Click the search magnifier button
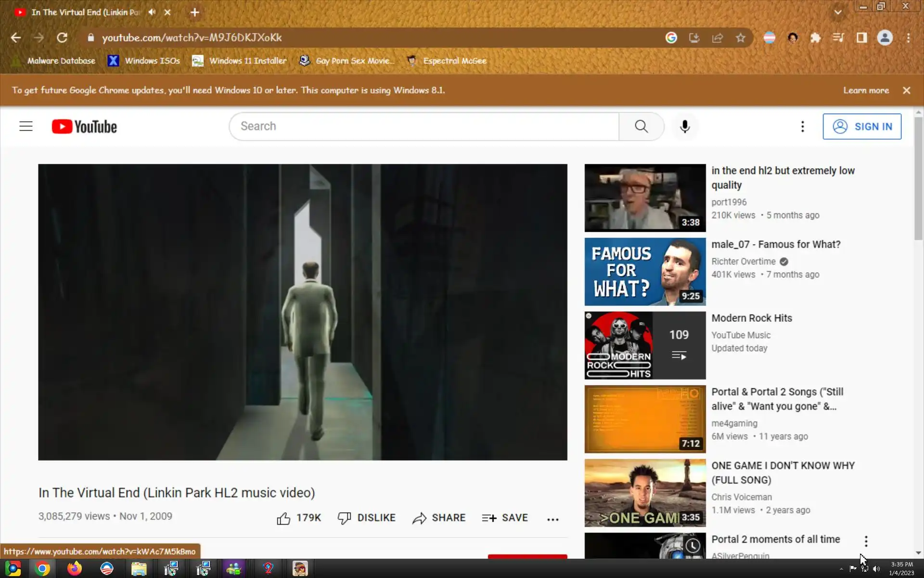The image size is (924, 578). click(641, 126)
